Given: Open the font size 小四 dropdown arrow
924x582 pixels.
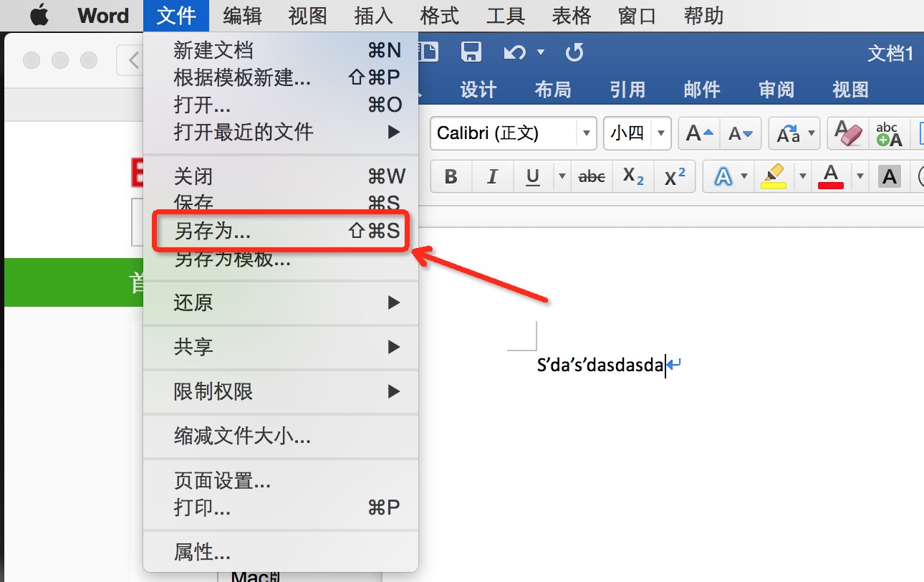Looking at the screenshot, I should point(661,133).
